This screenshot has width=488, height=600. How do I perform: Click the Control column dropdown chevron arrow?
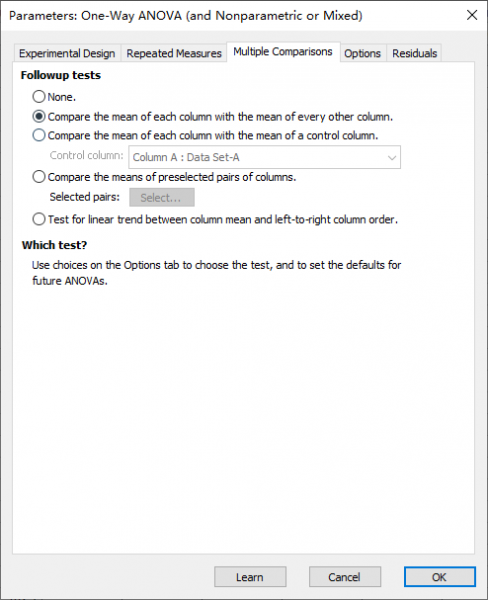coord(392,157)
